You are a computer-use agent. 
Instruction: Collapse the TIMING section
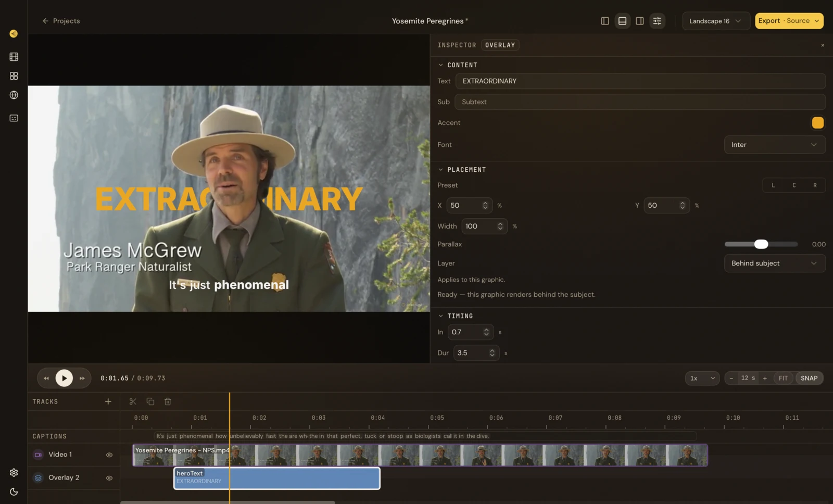pyautogui.click(x=441, y=316)
